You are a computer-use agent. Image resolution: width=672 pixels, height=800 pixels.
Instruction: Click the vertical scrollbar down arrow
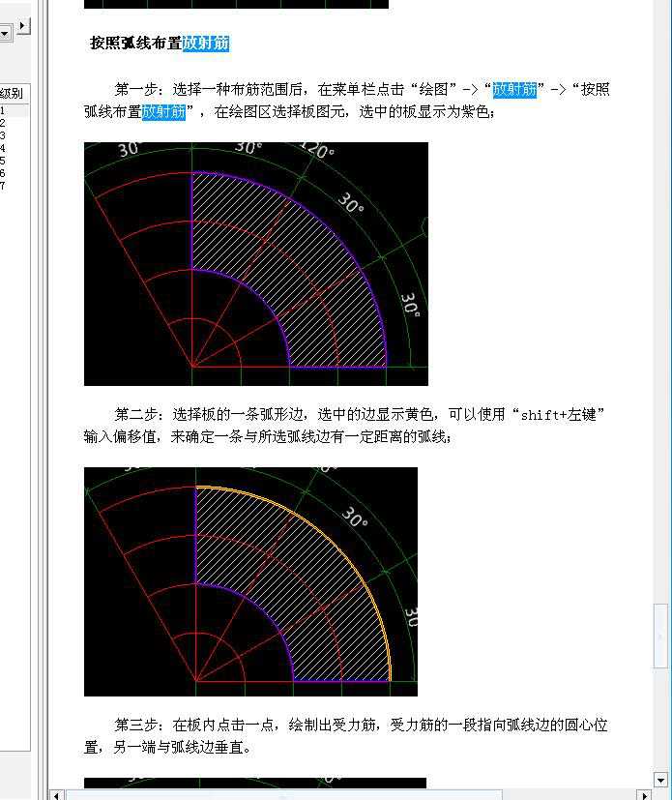(x=660, y=780)
